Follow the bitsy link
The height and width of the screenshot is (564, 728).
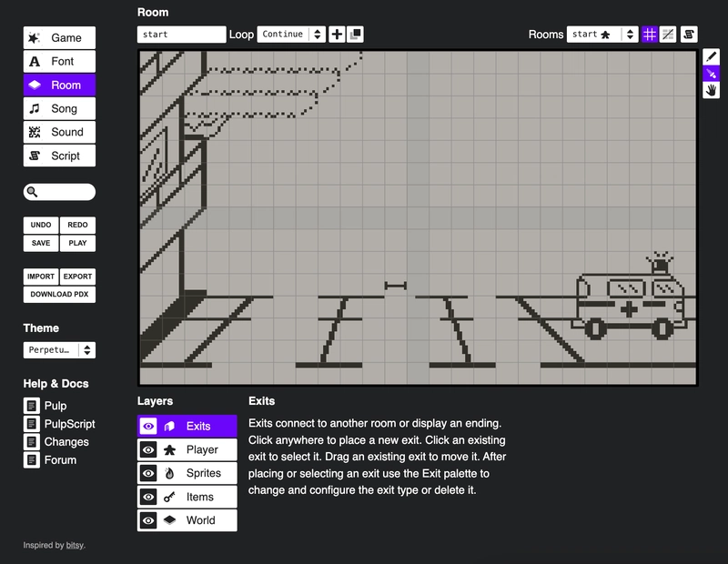click(x=75, y=545)
